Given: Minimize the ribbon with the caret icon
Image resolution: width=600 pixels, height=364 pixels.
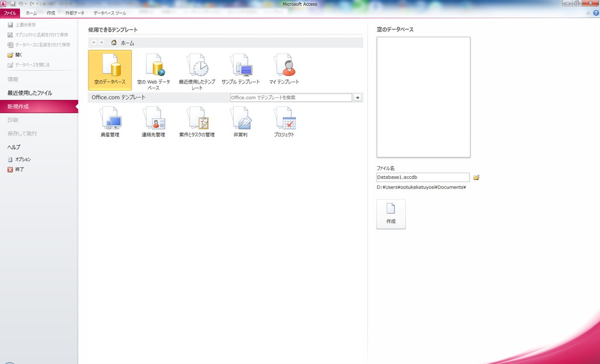Looking at the screenshot, I should (588, 13).
